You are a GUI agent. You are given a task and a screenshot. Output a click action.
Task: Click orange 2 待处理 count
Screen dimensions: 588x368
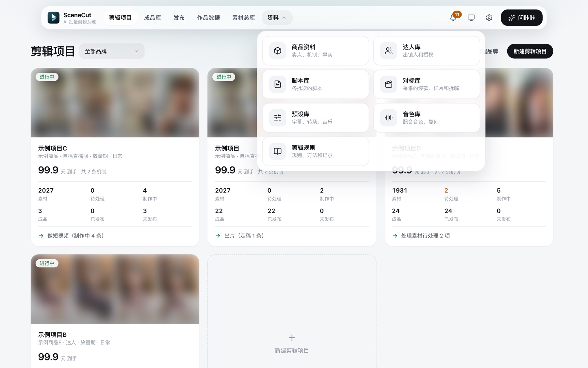[446, 190]
